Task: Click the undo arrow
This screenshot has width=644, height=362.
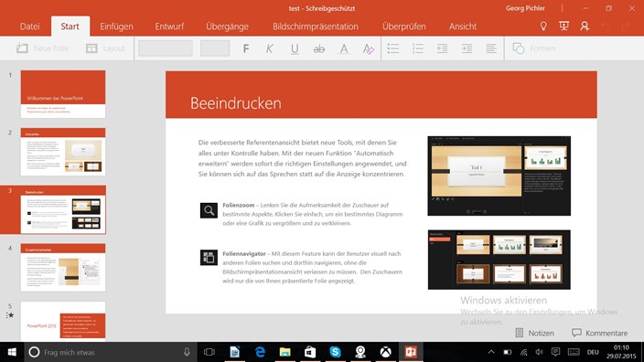Action: tap(605, 27)
